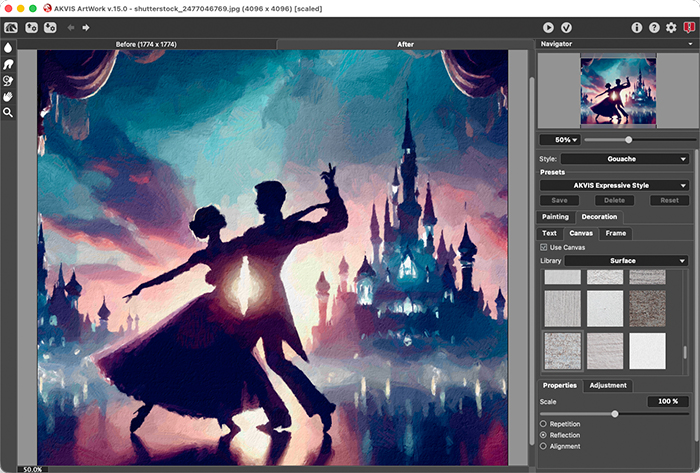Viewport: 700px width, 473px height.
Task: Toggle the Use Canvas checkbox
Action: 543,247
